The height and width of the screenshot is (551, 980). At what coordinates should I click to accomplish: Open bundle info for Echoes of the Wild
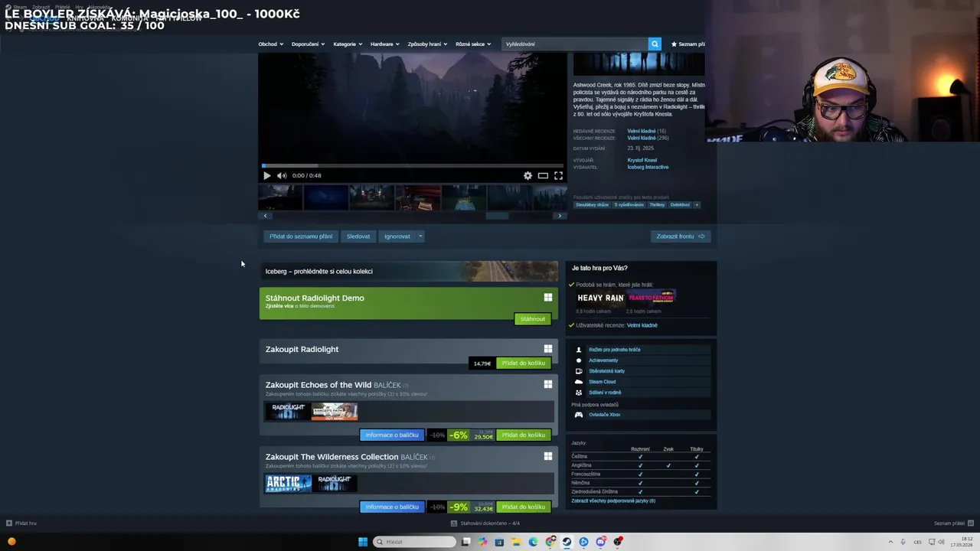click(x=392, y=435)
